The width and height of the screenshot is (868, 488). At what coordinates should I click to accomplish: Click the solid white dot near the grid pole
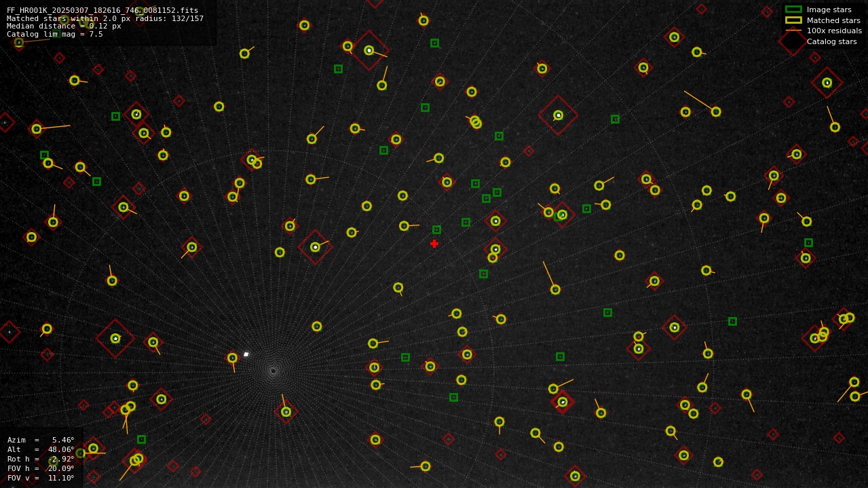coord(246,354)
